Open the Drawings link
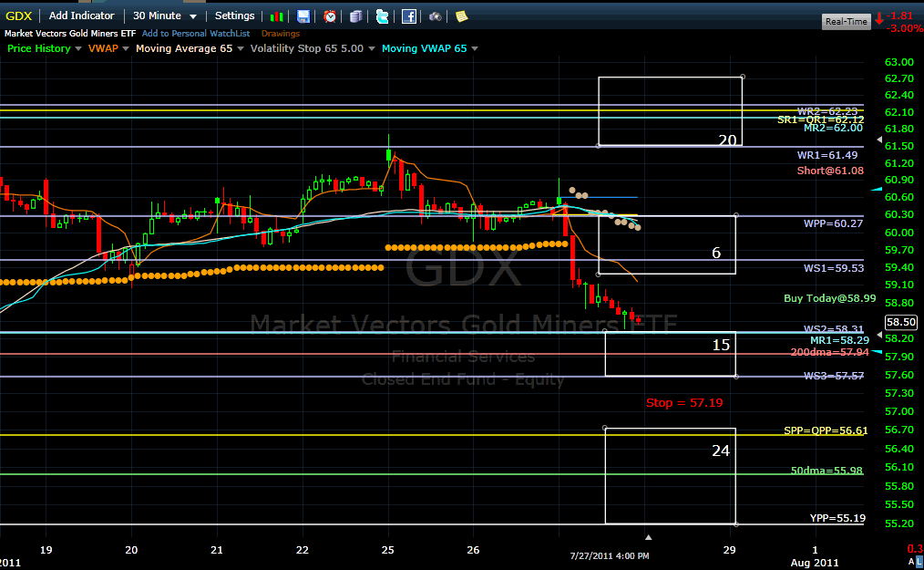Viewport: 924px width, 570px height. [281, 34]
